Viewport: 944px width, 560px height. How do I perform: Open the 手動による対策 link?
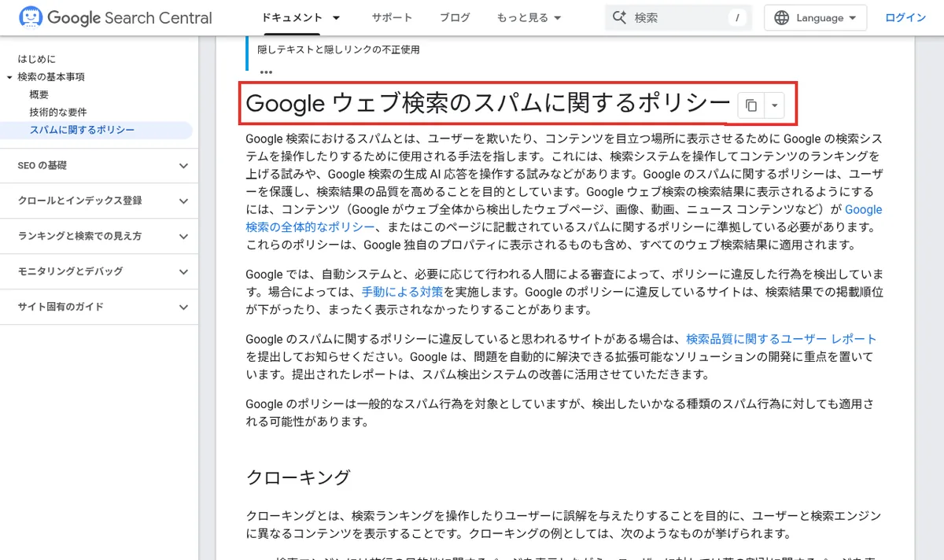pos(402,292)
